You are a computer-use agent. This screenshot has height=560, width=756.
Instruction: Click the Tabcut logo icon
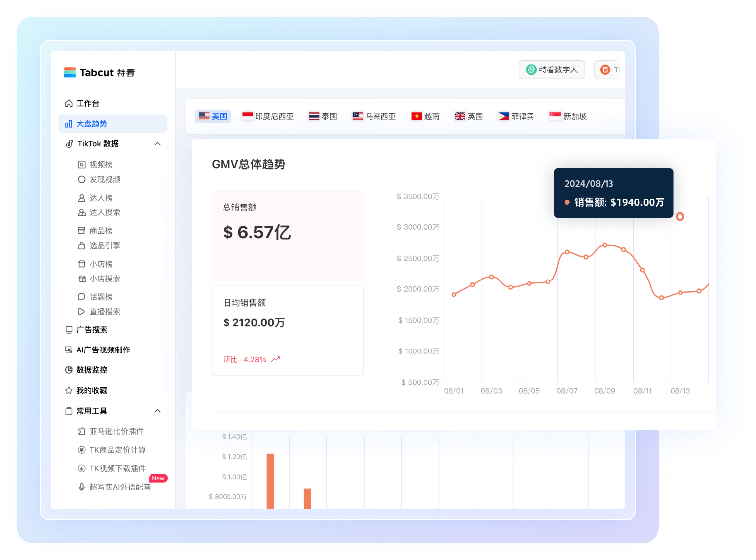click(70, 72)
